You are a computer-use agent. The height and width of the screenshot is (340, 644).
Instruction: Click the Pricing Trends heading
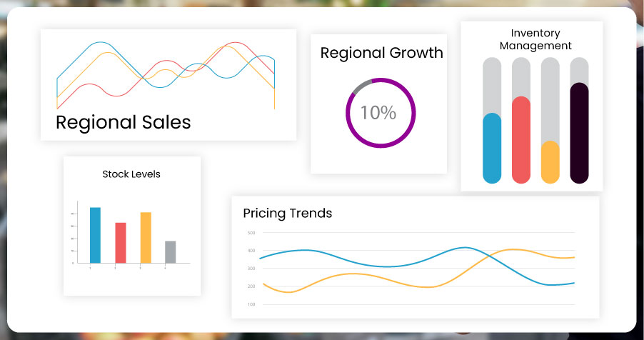[287, 213]
